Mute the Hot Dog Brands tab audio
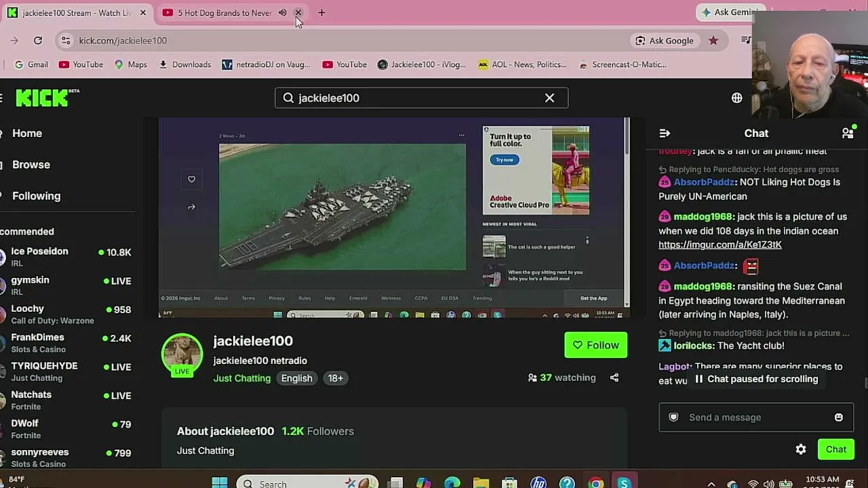The width and height of the screenshot is (868, 488). [283, 13]
